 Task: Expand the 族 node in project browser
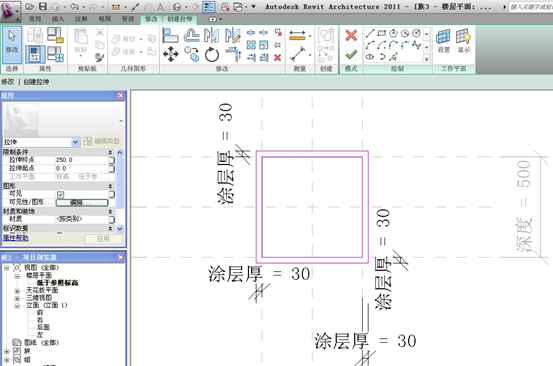tap(6, 351)
